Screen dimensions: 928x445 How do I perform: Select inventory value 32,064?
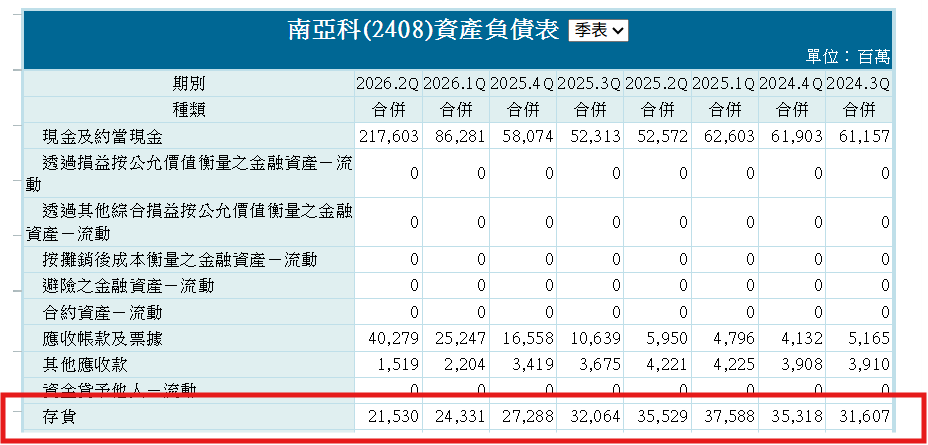[x=595, y=417]
